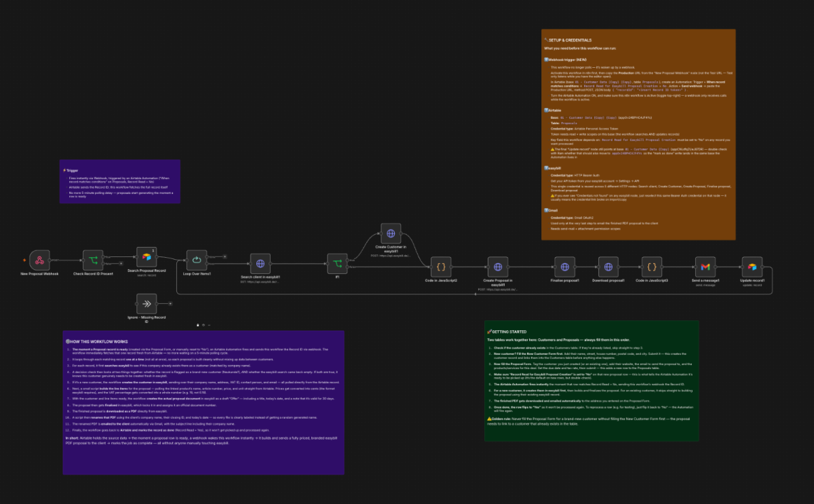Open the Loop Over Items1 node
The height and width of the screenshot is (504, 814).
coord(197,260)
